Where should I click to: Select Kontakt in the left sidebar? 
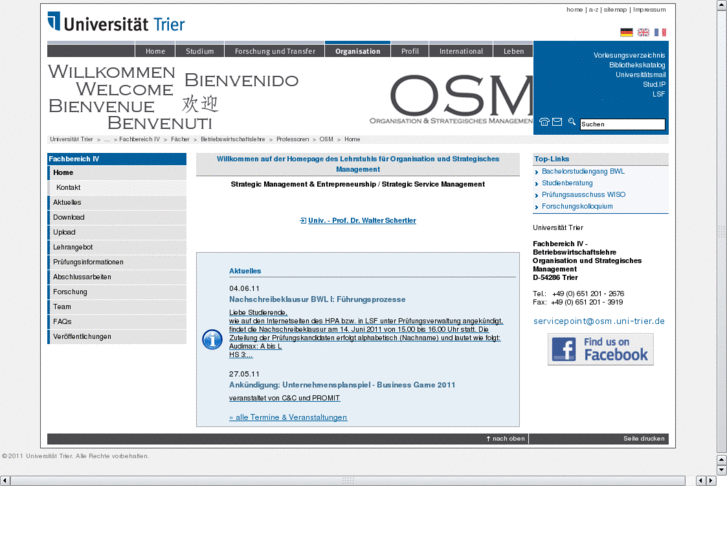pos(117,187)
